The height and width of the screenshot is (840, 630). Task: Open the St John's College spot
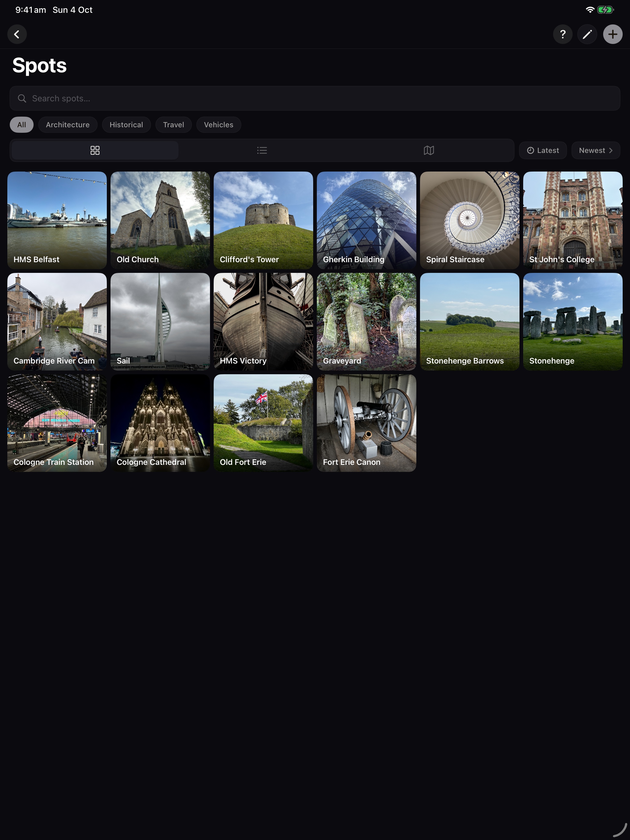573,220
